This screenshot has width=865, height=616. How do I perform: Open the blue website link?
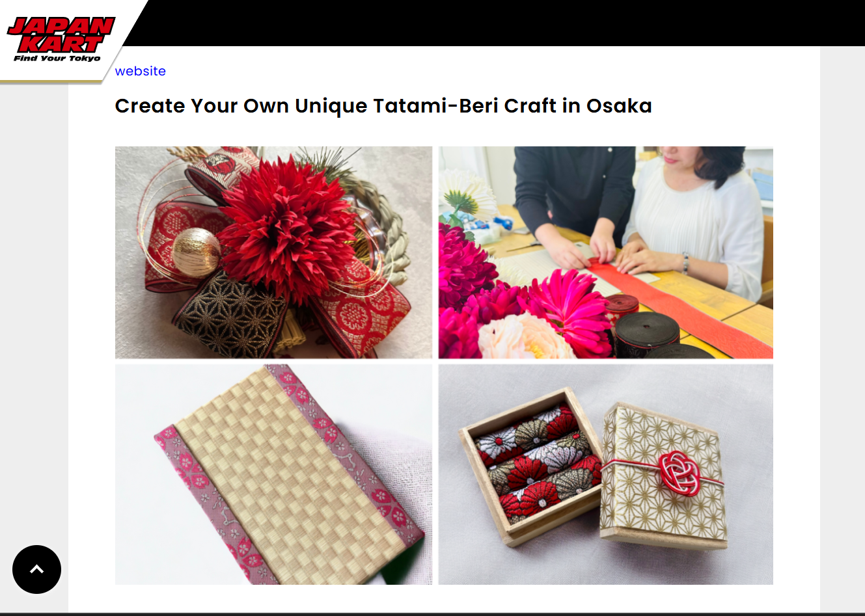point(140,71)
